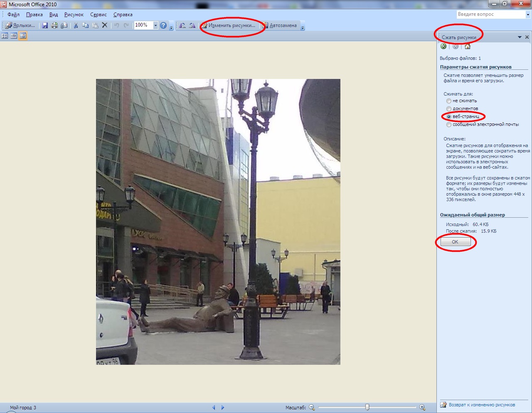Screen dimensions: 532x413
Task: Click the 100% zoom value field
Action: [143, 25]
